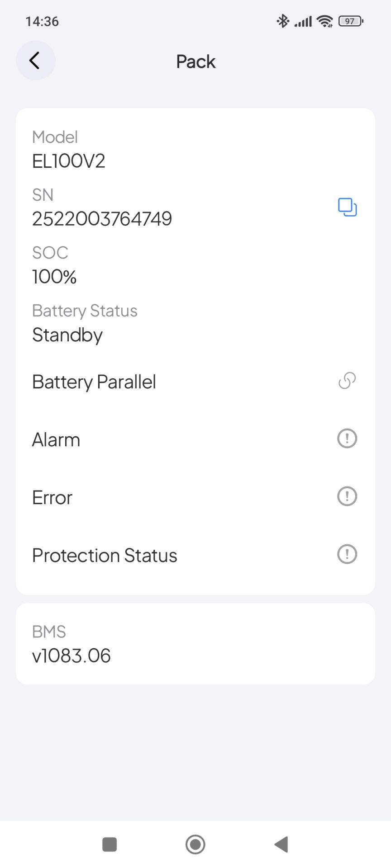391x868 pixels.
Task: Open the Protection Status row
Action: click(195, 555)
